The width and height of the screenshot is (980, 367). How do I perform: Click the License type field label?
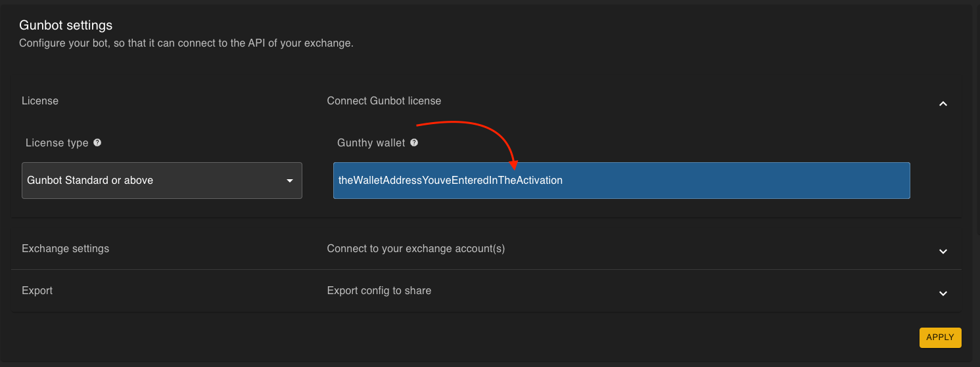click(x=57, y=143)
